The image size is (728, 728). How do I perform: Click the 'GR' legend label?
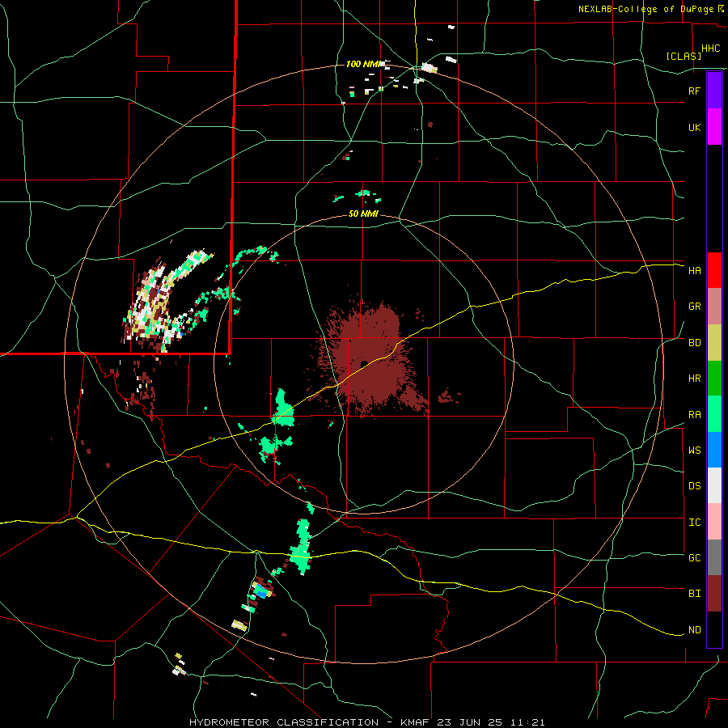[x=694, y=307]
